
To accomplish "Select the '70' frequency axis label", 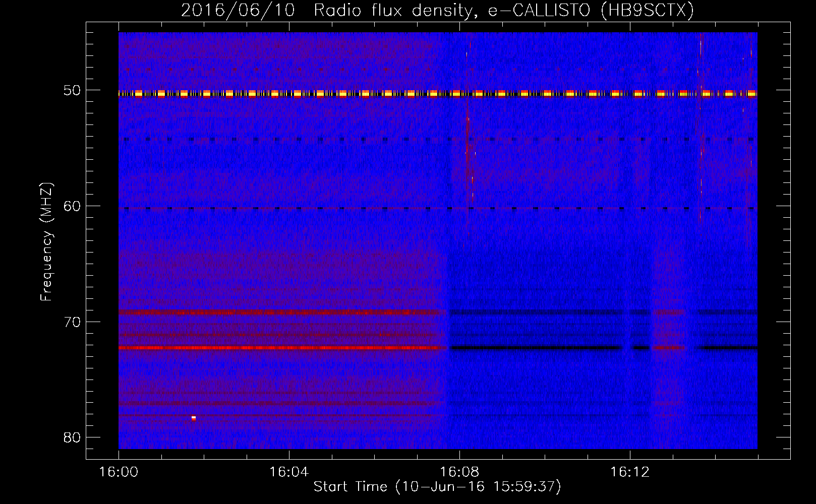I will 72,322.
